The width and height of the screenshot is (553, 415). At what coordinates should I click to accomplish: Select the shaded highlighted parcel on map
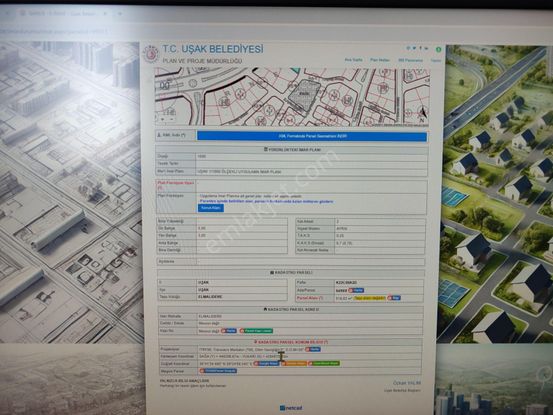304,94
